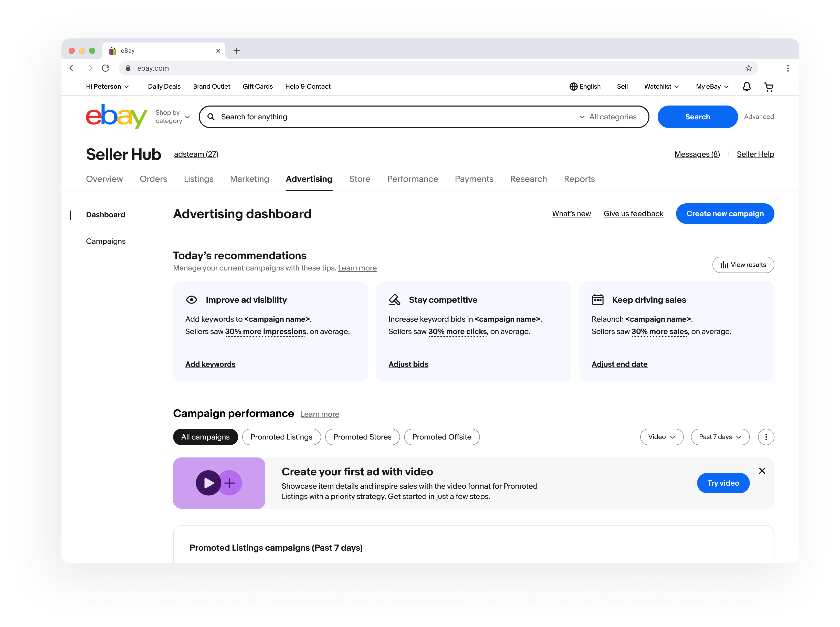Click View results chart button
Viewport: 840px width, 627px height.
[743, 265]
